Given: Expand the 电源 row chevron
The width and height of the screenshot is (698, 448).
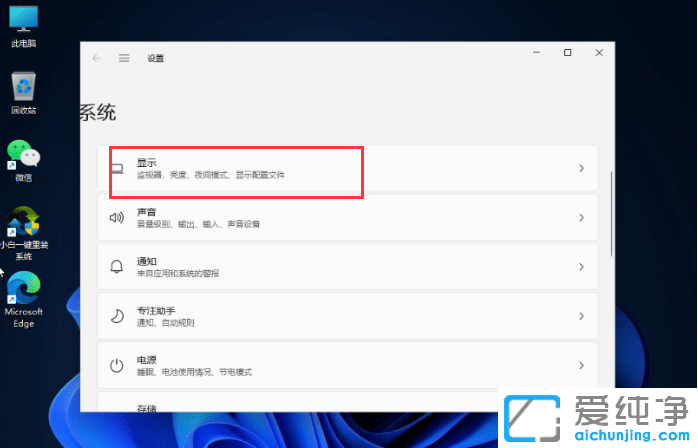Looking at the screenshot, I should point(581,366).
